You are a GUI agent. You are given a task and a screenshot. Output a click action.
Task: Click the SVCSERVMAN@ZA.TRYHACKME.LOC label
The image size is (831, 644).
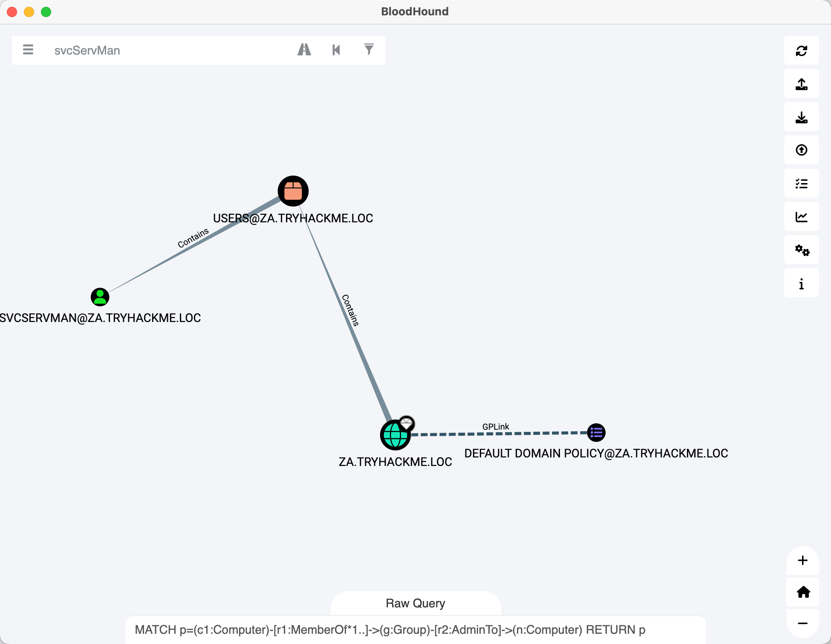pyautogui.click(x=100, y=318)
